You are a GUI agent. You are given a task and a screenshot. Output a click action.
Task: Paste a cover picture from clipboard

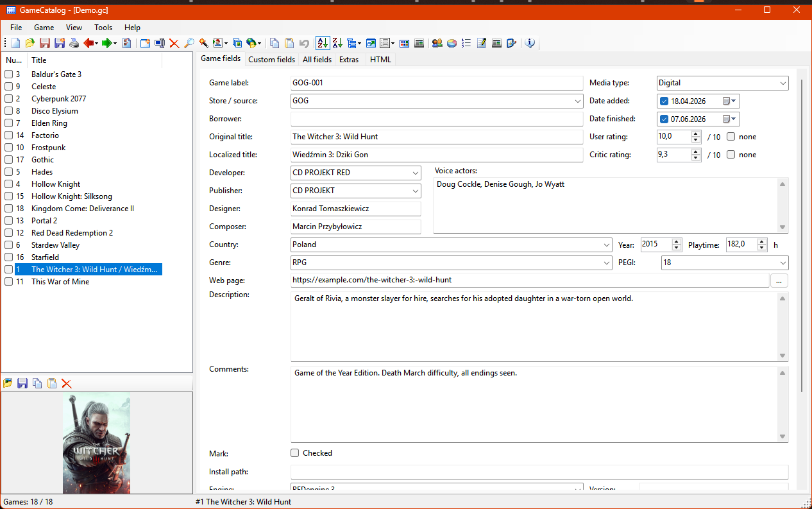pos(52,383)
